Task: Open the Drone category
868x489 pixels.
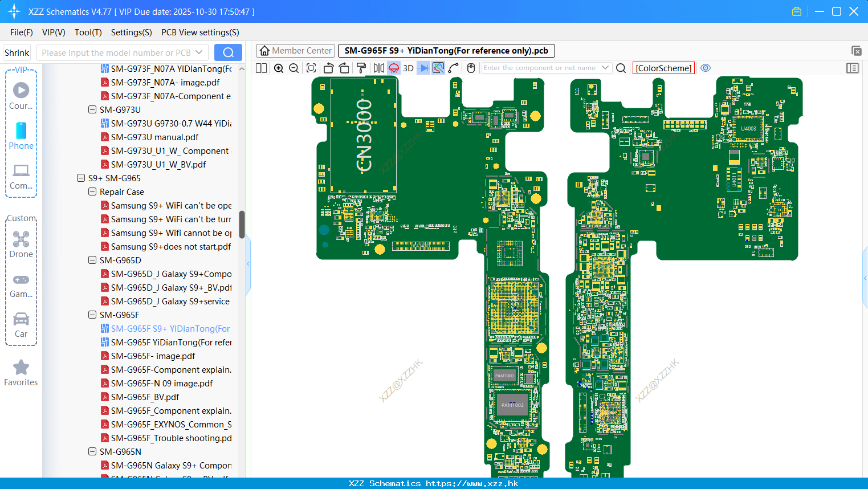Action: coord(21,244)
